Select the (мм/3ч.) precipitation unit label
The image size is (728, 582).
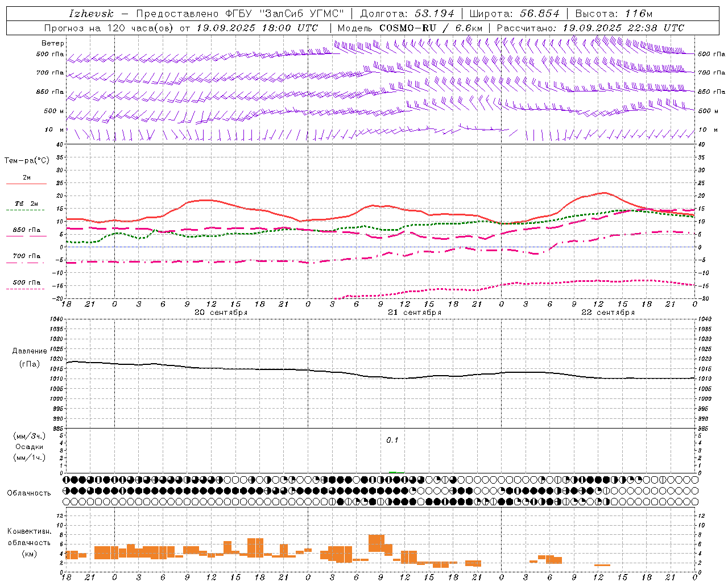(30, 436)
